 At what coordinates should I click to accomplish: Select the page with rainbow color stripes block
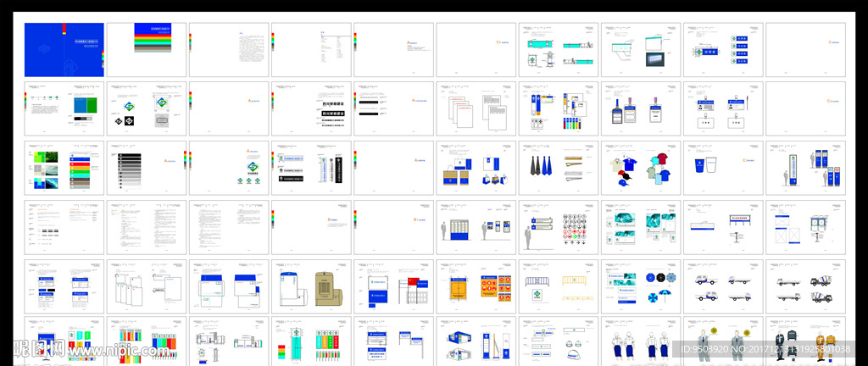[147, 50]
